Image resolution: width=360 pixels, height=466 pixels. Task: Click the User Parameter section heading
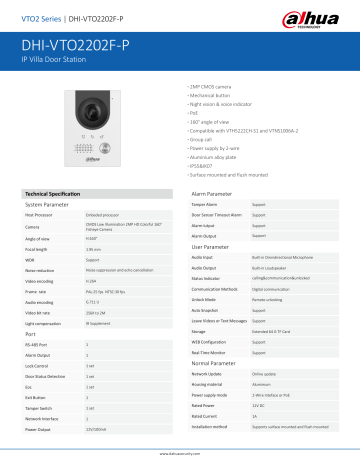coord(210,247)
